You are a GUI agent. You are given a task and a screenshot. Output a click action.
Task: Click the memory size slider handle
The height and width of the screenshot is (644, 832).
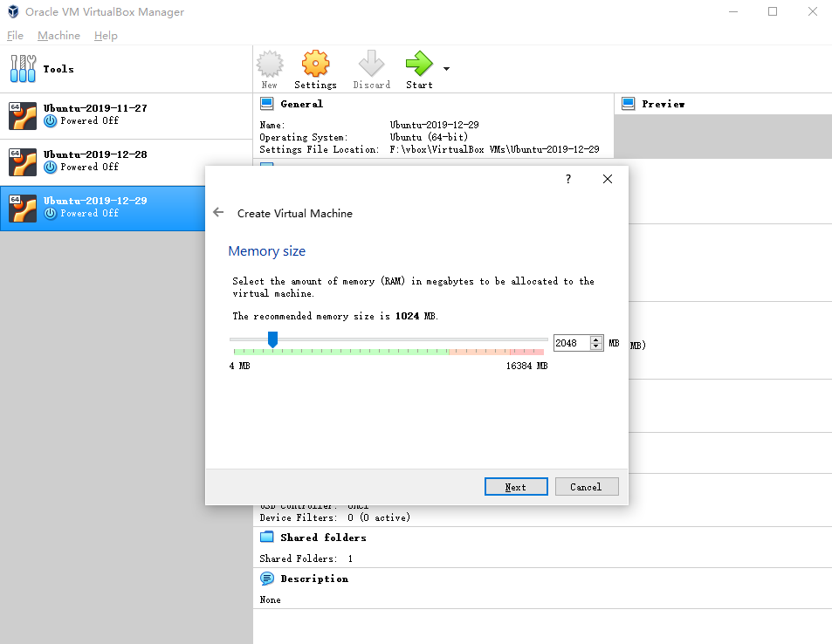272,339
